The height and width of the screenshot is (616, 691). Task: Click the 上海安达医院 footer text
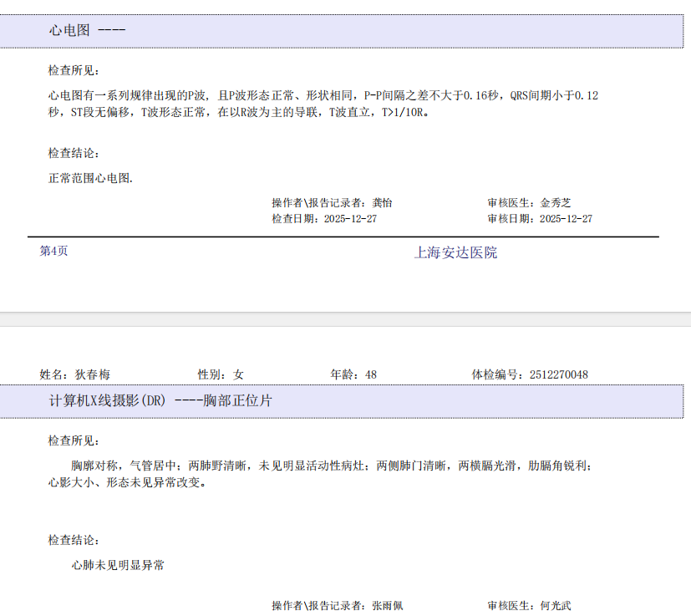coord(455,252)
